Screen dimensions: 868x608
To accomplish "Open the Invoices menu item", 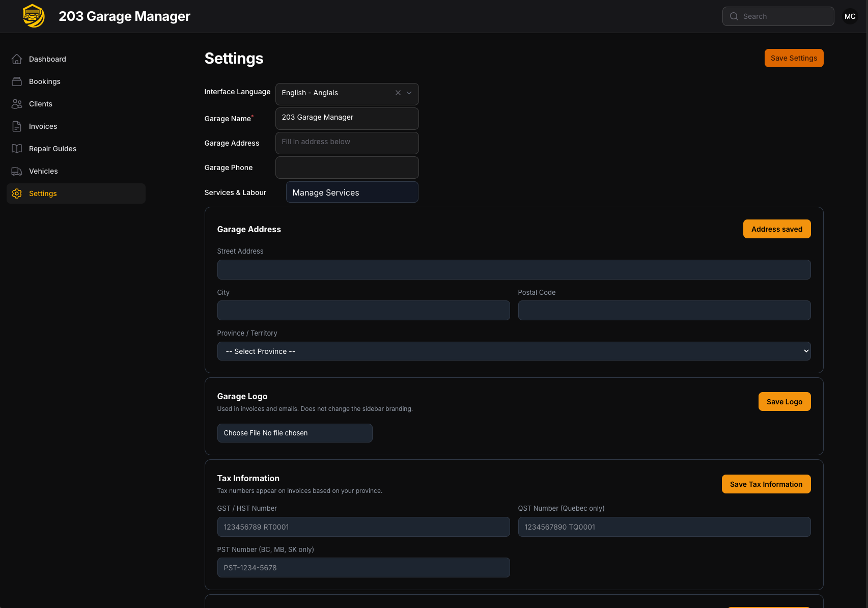I will [x=76, y=126].
